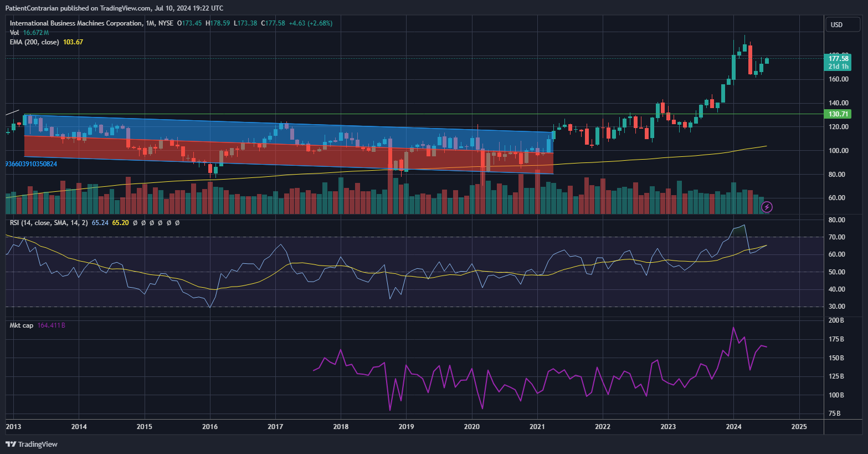Select the 1M interval label
The width and height of the screenshot is (868, 454).
pos(150,23)
